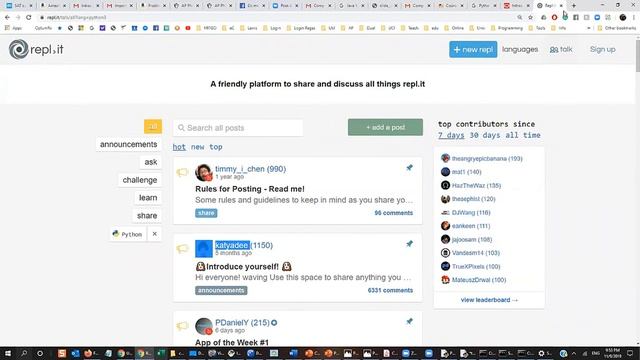Select the share category
Viewport: 640px width, 360px height.
pyautogui.click(x=147, y=216)
